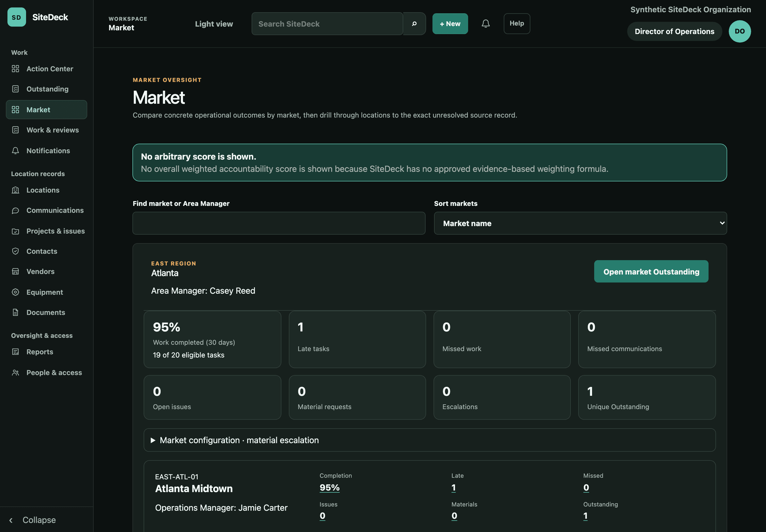The image size is (766, 532).
Task: Click Area Manager: Casey Reed text
Action: (203, 291)
